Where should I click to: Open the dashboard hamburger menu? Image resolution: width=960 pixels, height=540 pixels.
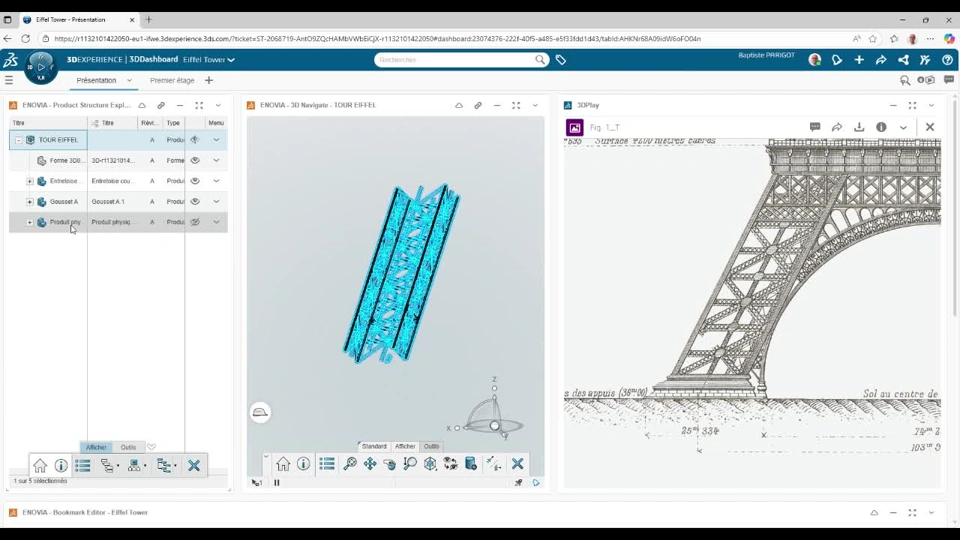click(9, 80)
